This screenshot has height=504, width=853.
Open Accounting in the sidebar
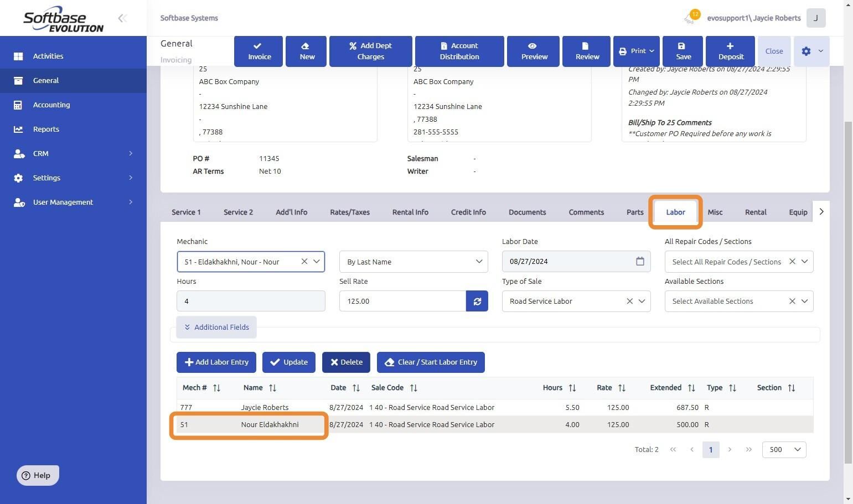click(x=73, y=105)
